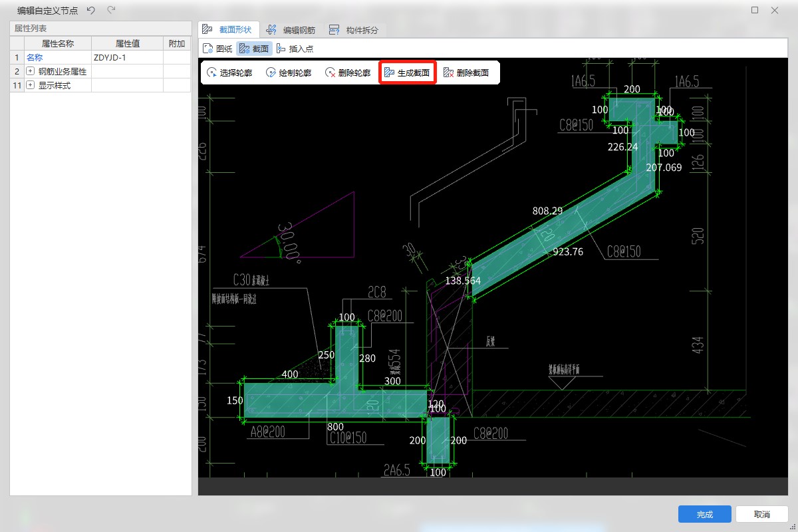
Task: Click the 属性值 column header
Action: [127, 43]
